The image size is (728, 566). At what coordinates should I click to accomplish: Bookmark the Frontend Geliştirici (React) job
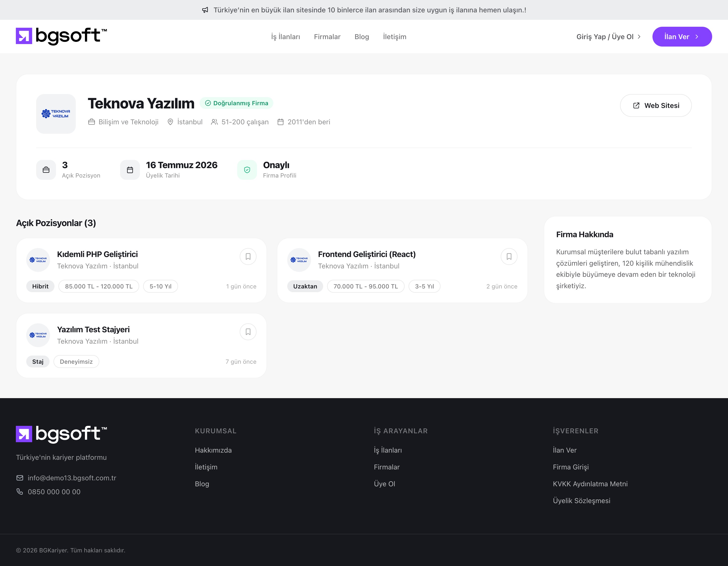pyautogui.click(x=509, y=256)
